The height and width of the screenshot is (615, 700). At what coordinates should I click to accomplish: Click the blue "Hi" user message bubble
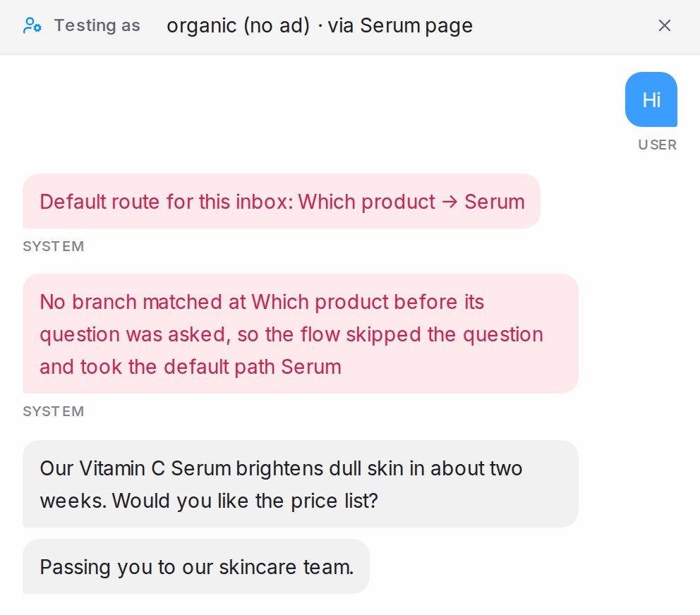[x=651, y=99]
